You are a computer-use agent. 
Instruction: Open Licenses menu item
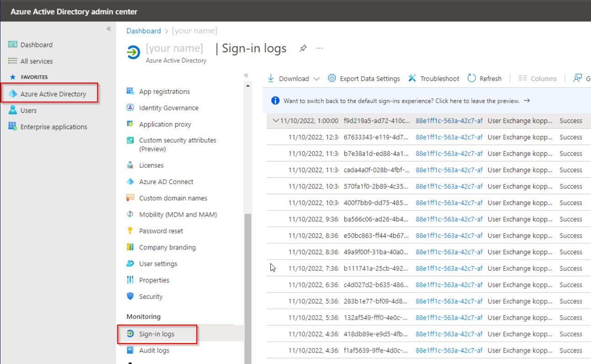click(151, 166)
